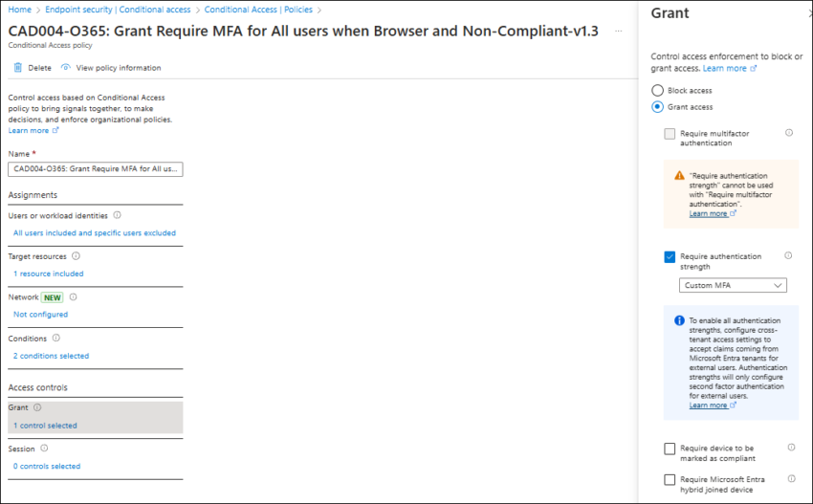This screenshot has height=504, width=813.
Task: Select the Block access radio button
Action: pos(657,91)
